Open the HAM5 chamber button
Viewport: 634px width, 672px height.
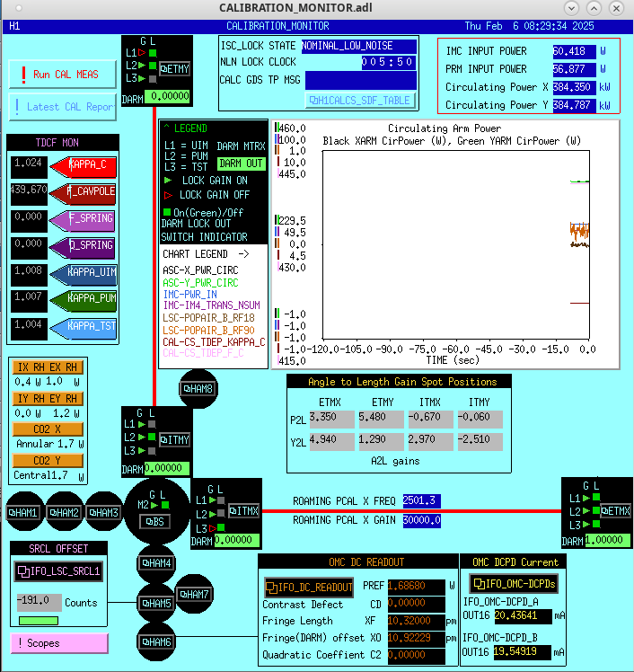point(156,603)
